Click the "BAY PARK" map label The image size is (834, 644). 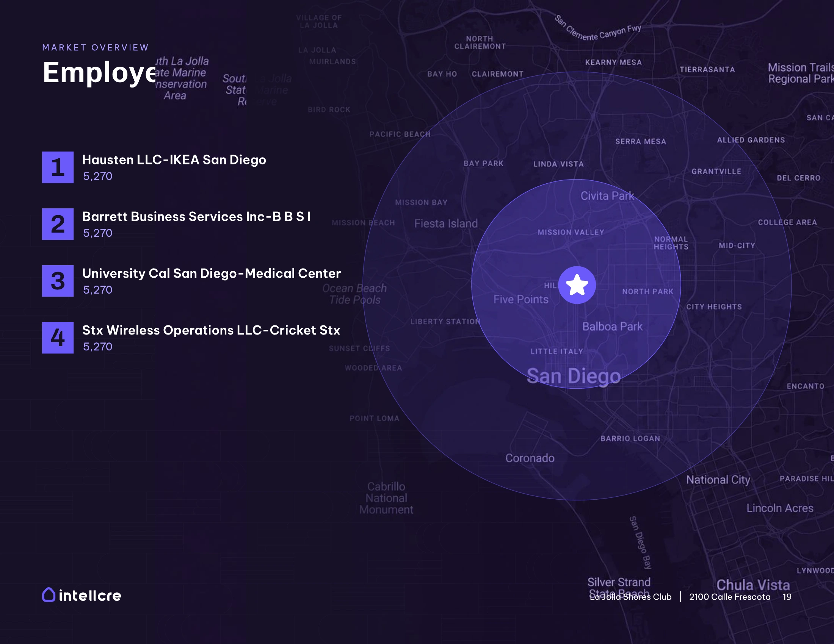(x=483, y=163)
